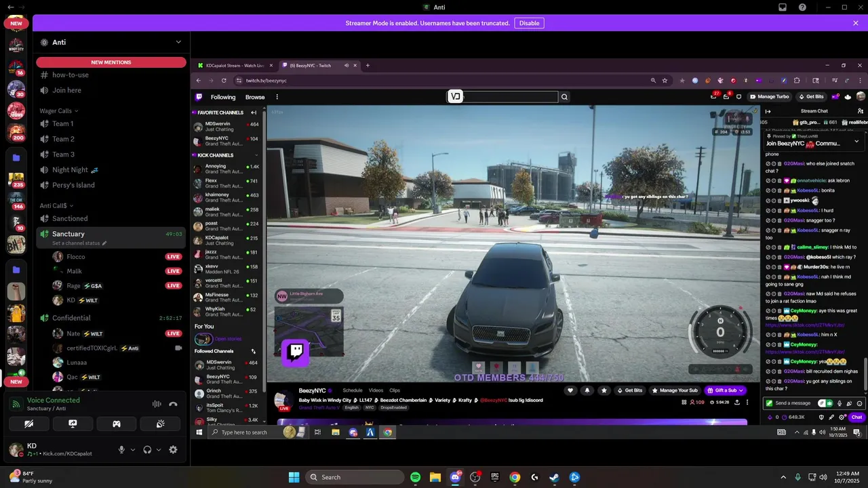
Task: Open the soundboard button in the voice panel
Action: click(160, 424)
